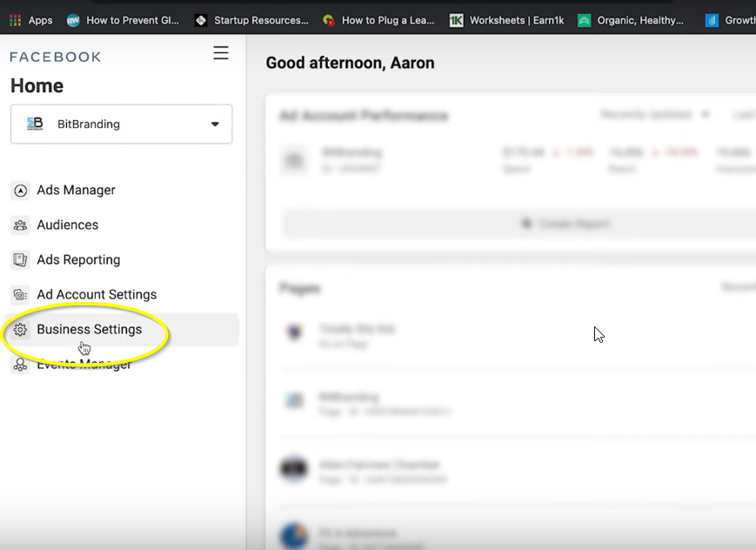Select the second page row's thumbnail
Screen dimensions: 756x550
[295, 400]
